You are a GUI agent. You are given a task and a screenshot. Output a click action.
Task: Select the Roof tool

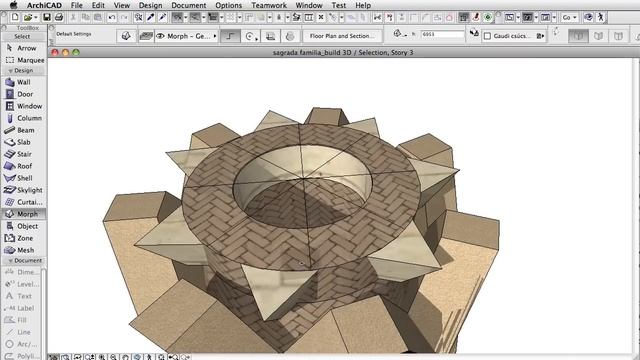point(24,166)
